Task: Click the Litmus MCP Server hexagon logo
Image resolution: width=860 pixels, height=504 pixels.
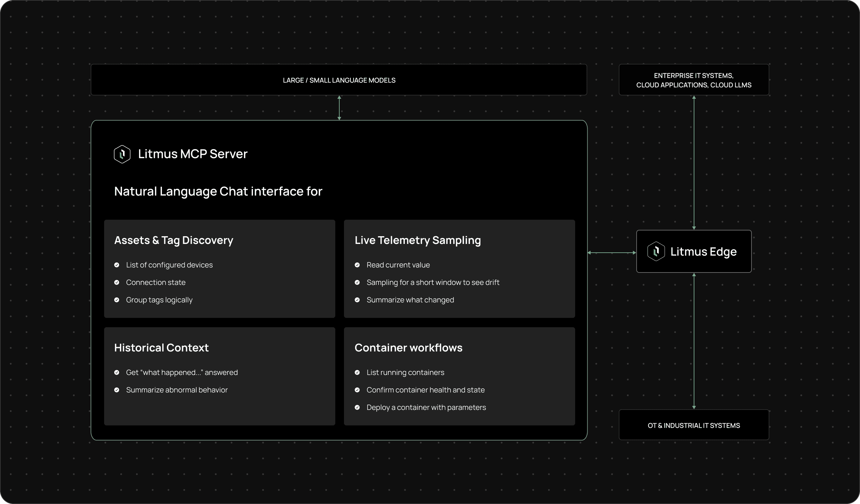Action: pyautogui.click(x=122, y=154)
